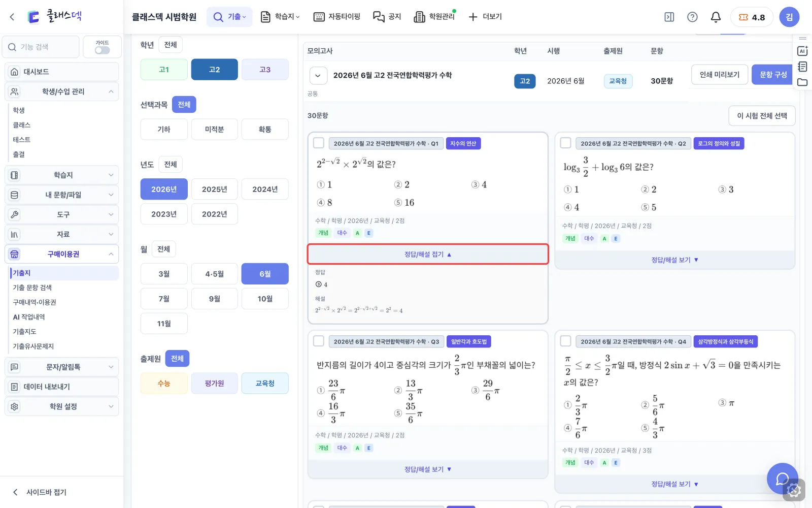
Task: Open AI 작업내역 in sidebar
Action: tap(29, 317)
